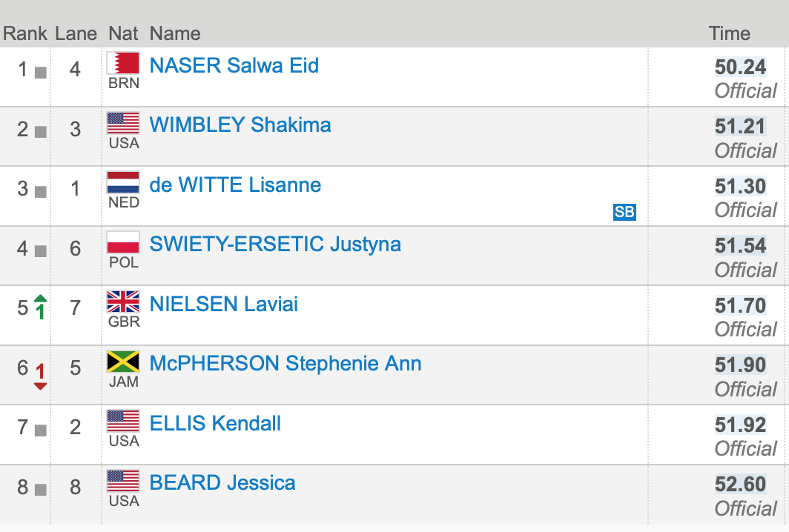
Task: Click the Jamaica flag icon
Action: point(123,362)
